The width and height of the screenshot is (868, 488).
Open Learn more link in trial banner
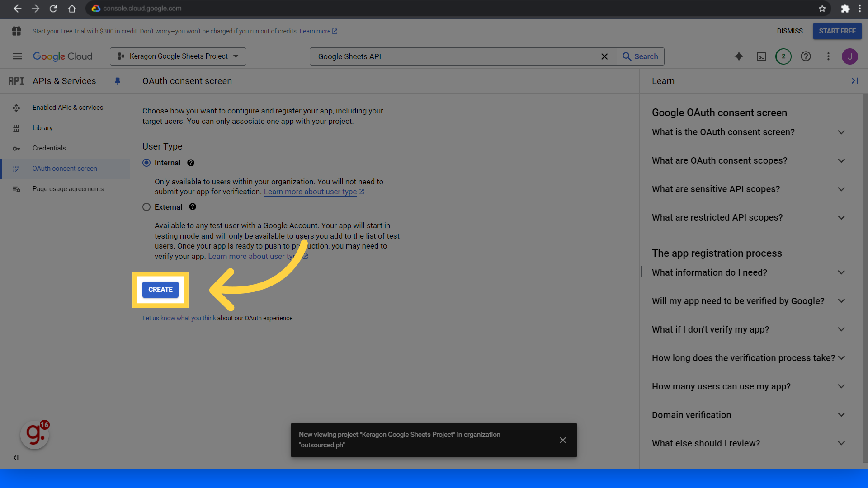(x=318, y=31)
